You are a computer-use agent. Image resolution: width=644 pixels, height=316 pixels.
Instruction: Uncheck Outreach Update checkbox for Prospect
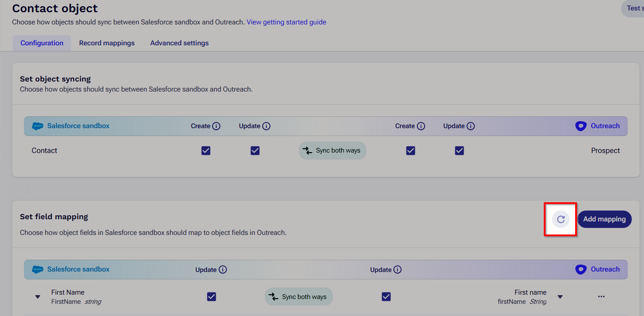(x=459, y=150)
